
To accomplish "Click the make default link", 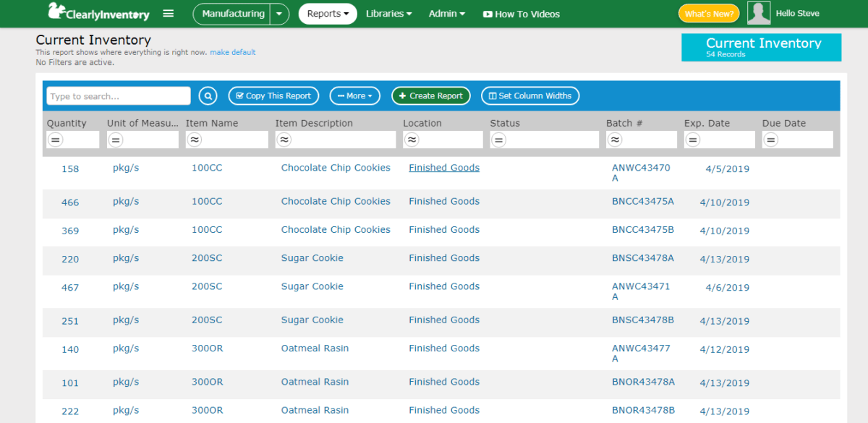I will point(232,52).
